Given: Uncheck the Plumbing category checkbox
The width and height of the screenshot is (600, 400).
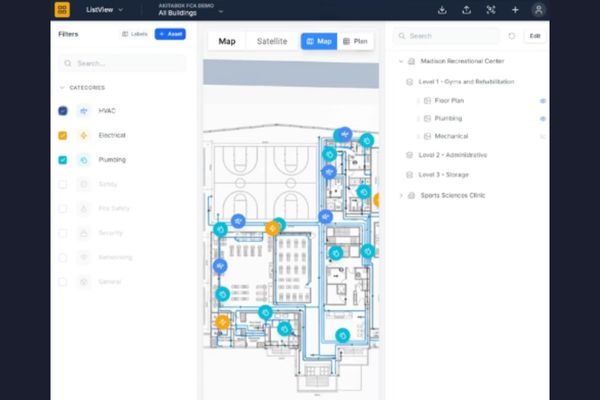Looking at the screenshot, I should pos(63,159).
